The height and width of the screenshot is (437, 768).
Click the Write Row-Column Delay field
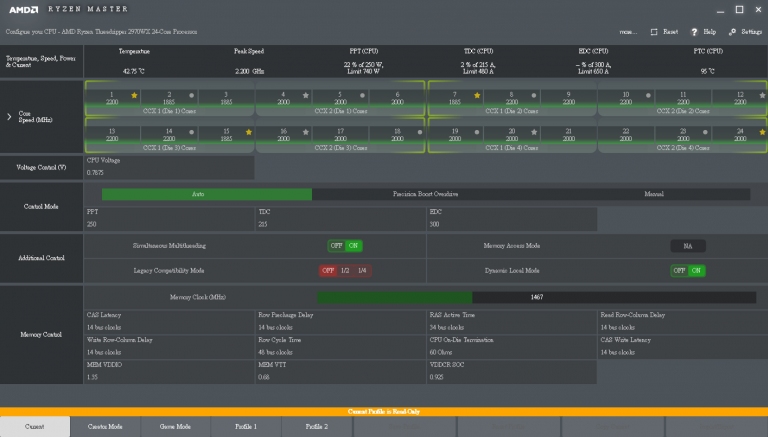click(x=169, y=346)
